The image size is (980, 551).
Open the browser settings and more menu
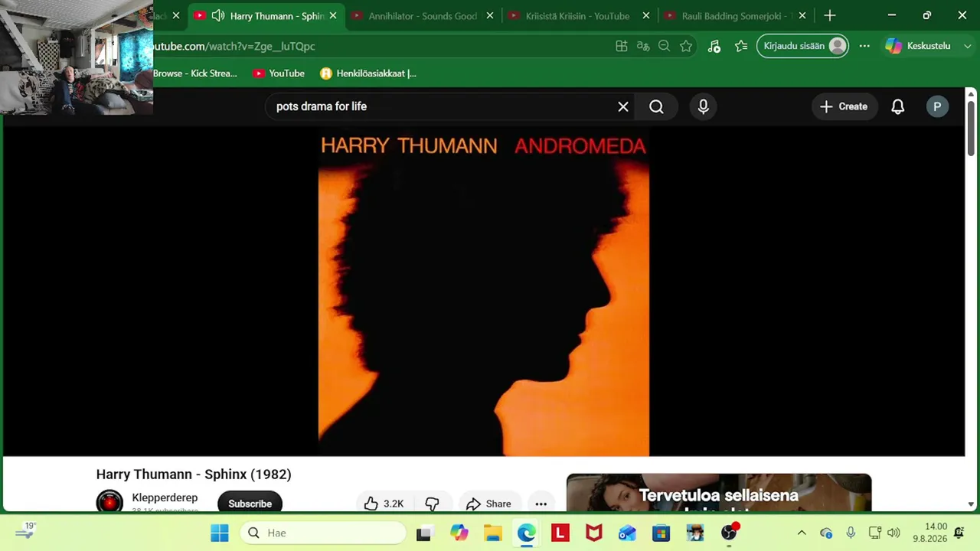point(864,46)
